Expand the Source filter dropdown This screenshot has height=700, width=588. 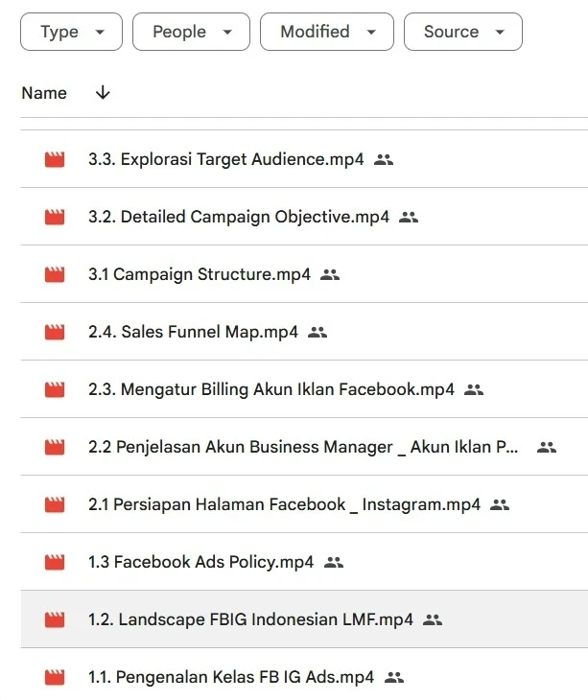click(x=463, y=32)
